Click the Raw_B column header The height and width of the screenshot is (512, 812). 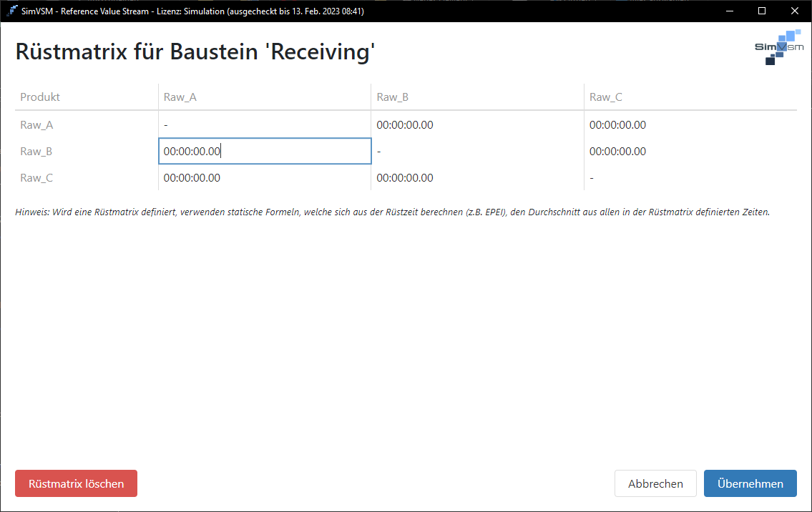click(393, 97)
